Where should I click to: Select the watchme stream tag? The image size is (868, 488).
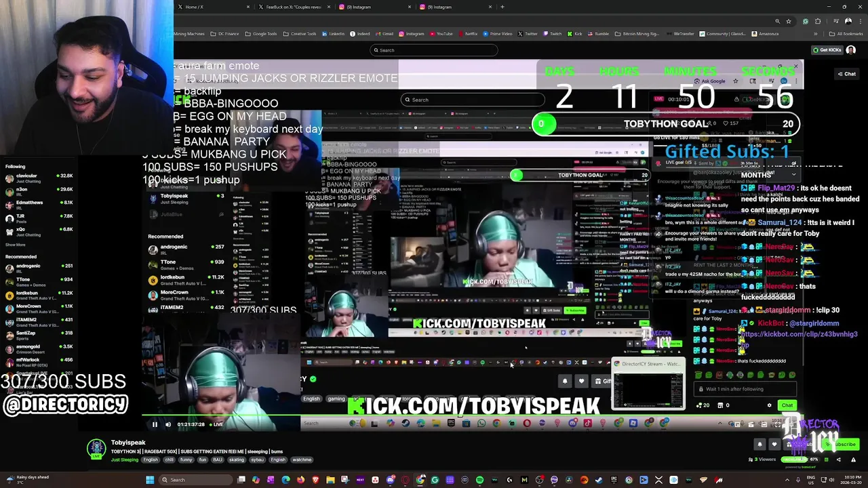click(302, 460)
